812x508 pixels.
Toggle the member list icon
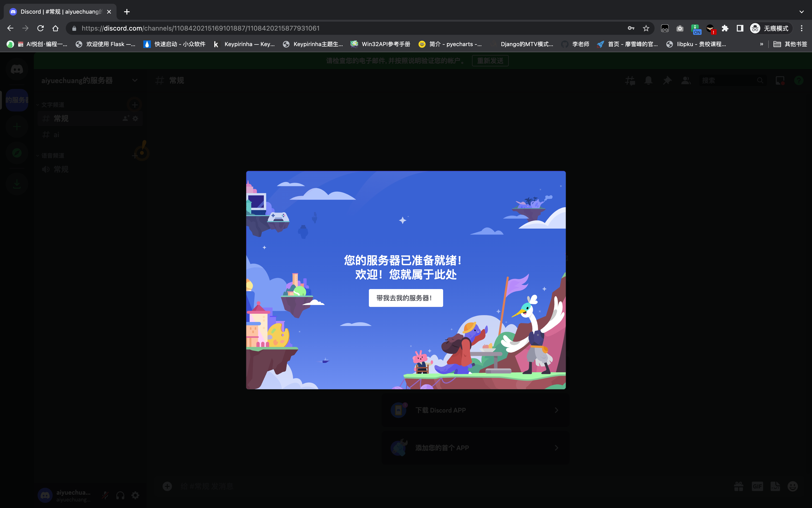click(x=686, y=81)
